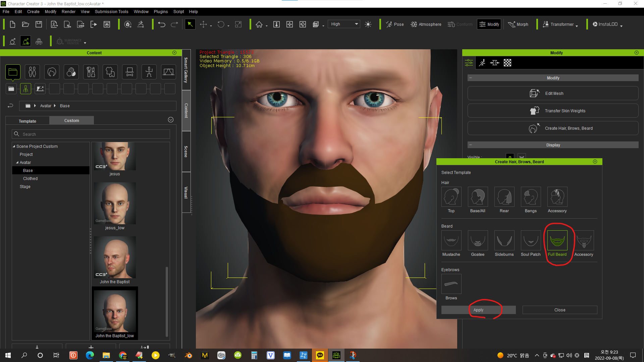Select the Mustache beard template

451,241
